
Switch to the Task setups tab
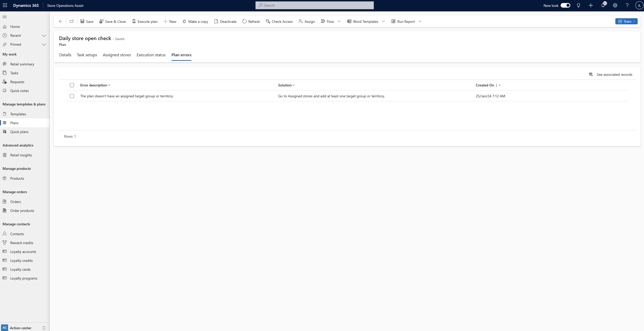pos(87,54)
